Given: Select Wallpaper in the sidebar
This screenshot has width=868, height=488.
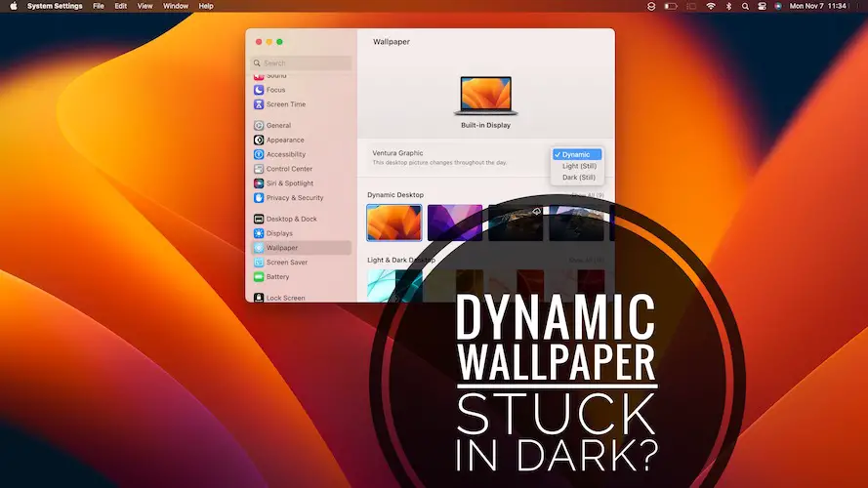Looking at the screenshot, I should click(302, 248).
